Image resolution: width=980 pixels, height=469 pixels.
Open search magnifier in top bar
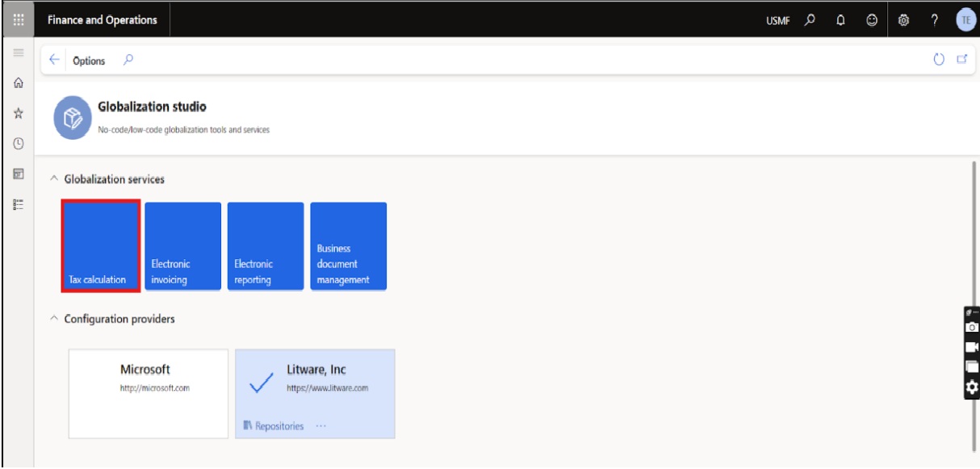pos(810,20)
